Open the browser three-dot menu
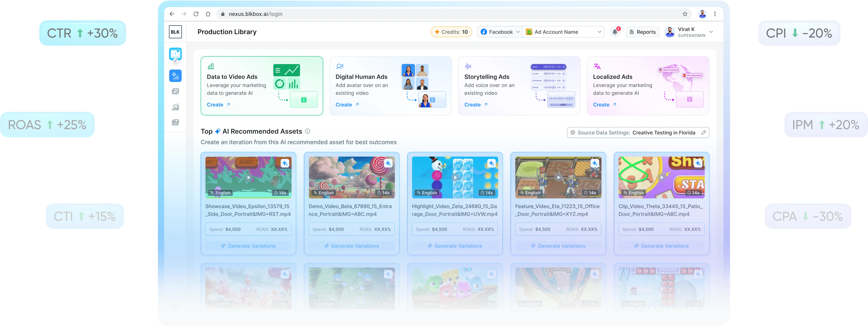Screen dimensions: 868x326 (x=715, y=14)
